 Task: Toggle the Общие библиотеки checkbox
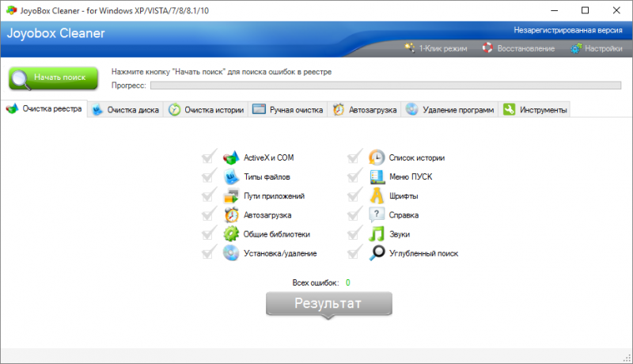tap(209, 233)
